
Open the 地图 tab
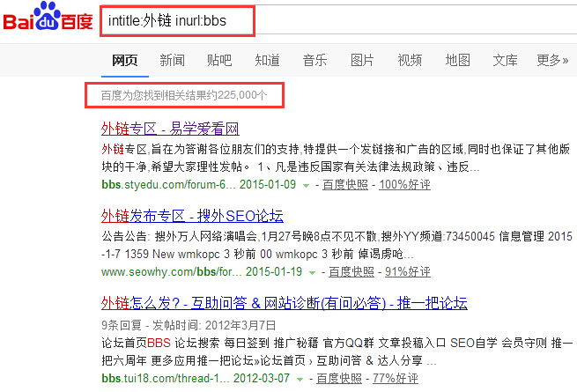457,61
